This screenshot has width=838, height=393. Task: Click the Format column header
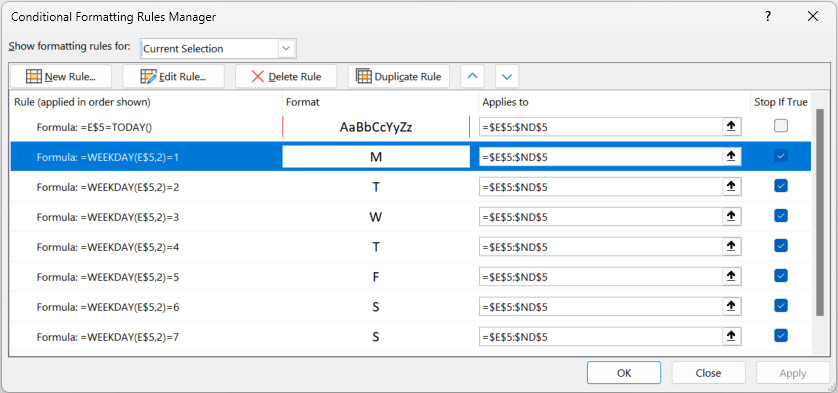click(302, 102)
